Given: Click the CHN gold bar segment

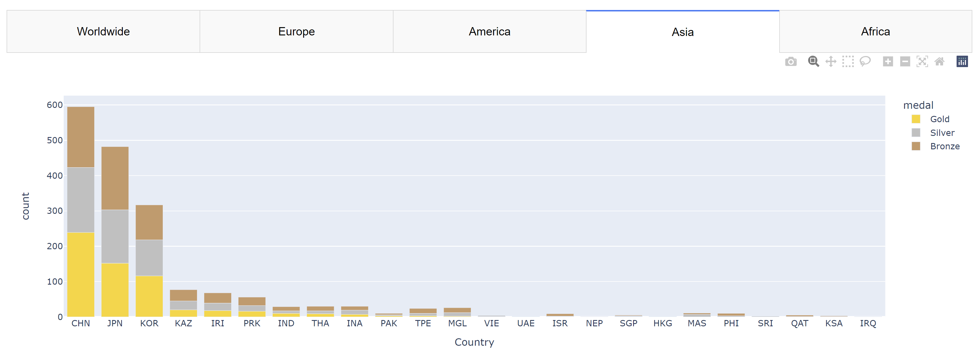Looking at the screenshot, I should pos(81,274).
